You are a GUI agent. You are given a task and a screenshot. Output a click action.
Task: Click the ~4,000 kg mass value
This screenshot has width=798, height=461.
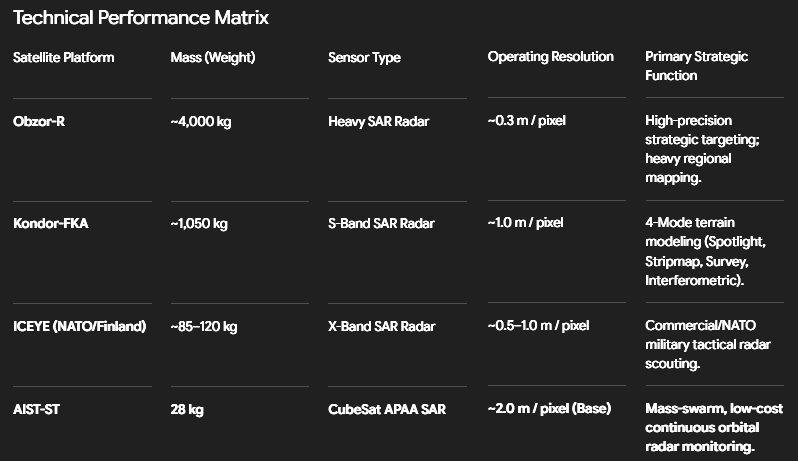(201, 122)
